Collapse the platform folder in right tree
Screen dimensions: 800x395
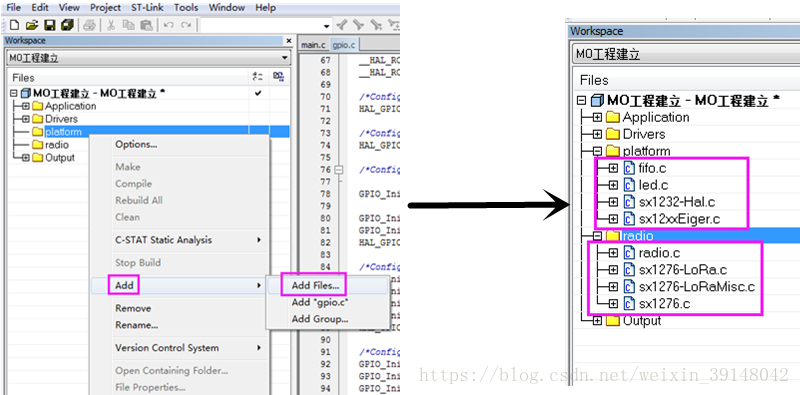point(597,151)
